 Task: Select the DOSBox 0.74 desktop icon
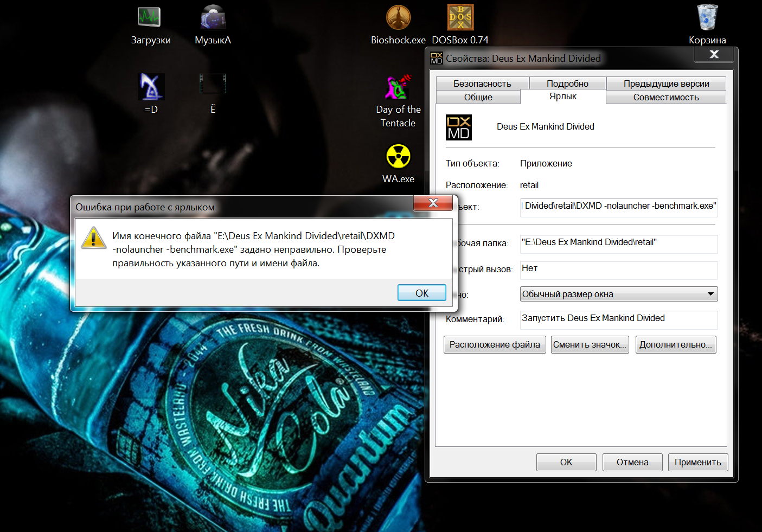(x=460, y=25)
